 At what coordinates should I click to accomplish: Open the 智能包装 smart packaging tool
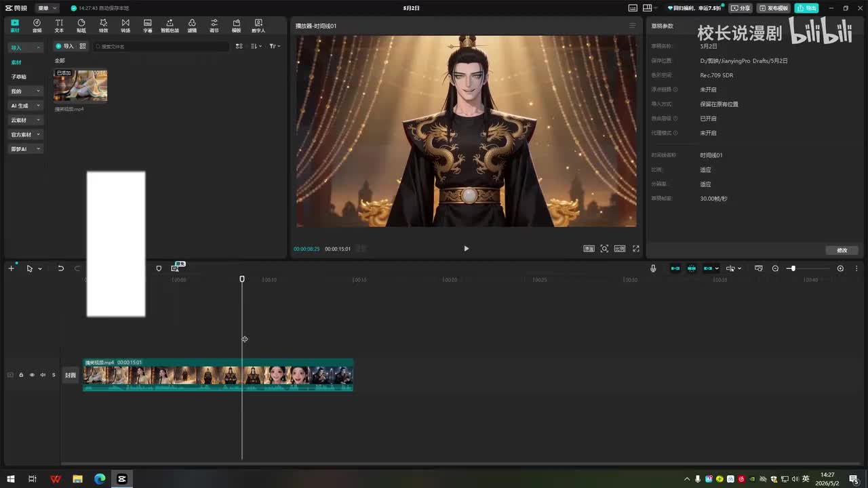pyautogui.click(x=170, y=26)
